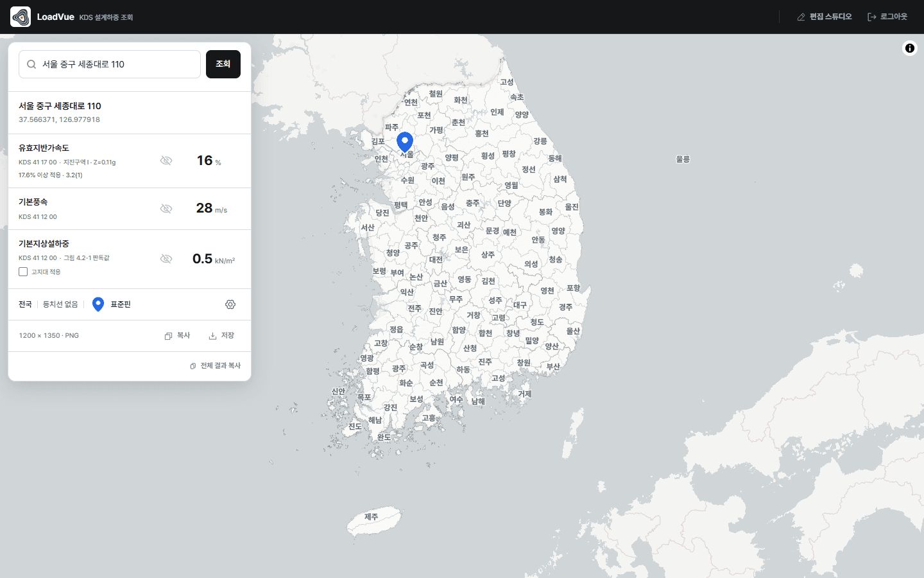
Task: Click the 서울 중구 세종대로 110 result heading
Action: (x=60, y=106)
